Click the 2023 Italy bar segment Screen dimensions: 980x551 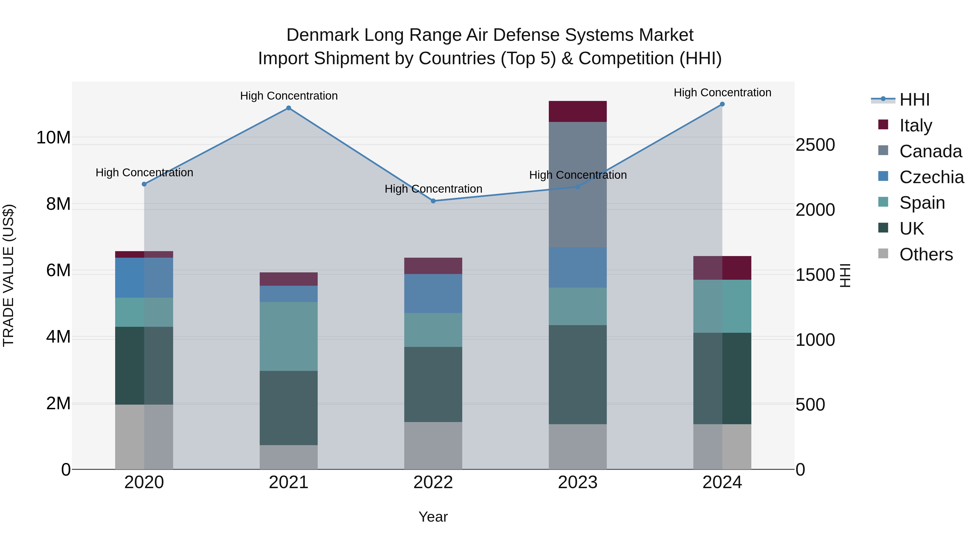(x=578, y=111)
